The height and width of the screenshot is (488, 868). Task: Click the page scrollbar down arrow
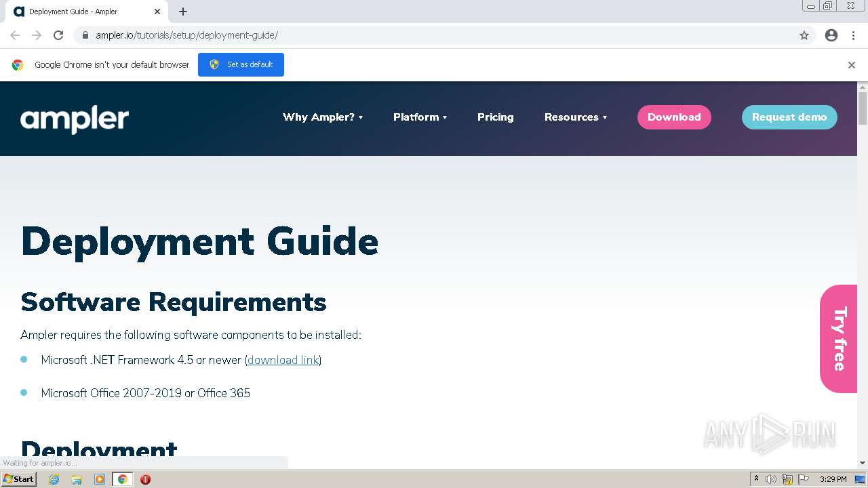click(x=863, y=463)
